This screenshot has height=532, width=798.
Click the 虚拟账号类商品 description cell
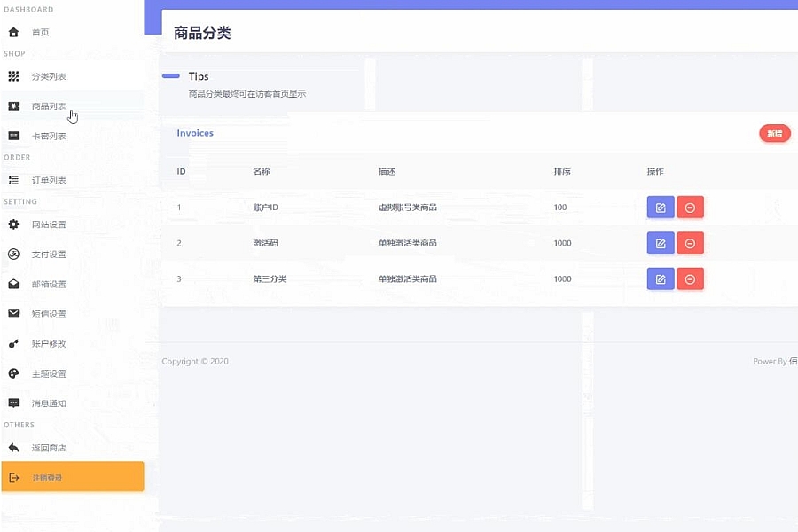pos(408,207)
